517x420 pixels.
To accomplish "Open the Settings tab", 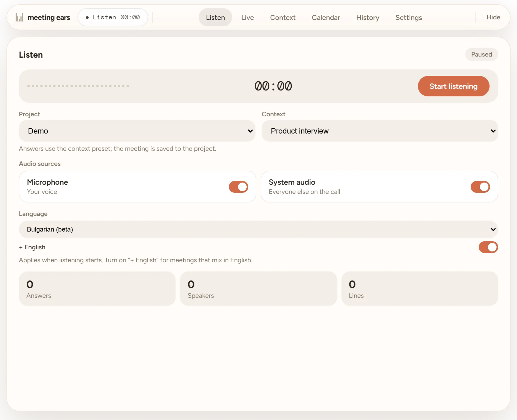I will tap(408, 17).
